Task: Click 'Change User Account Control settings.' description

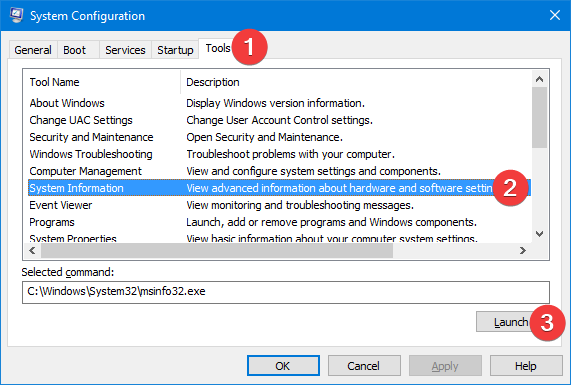Action: [x=279, y=120]
